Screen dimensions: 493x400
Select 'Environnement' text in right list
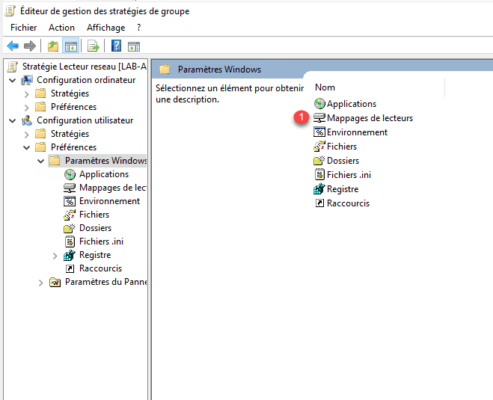[x=357, y=132]
